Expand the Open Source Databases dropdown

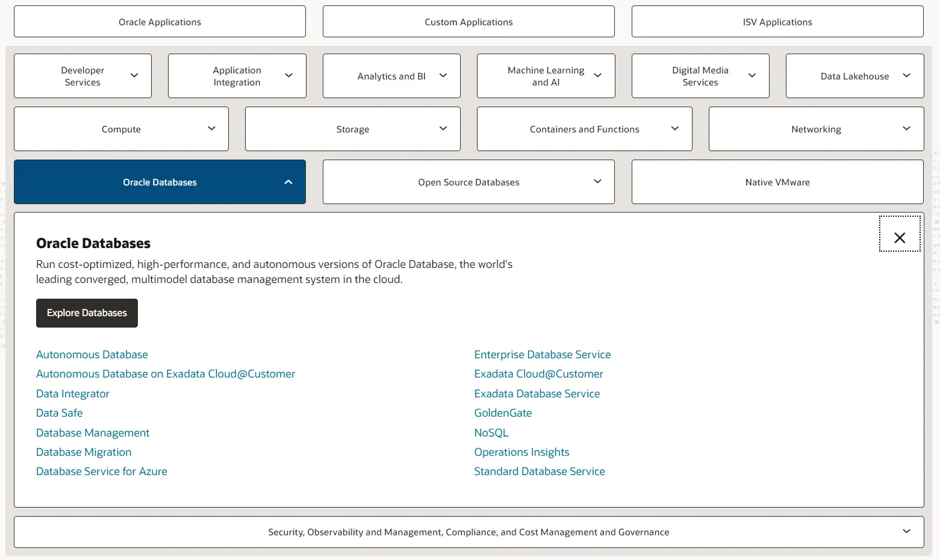(468, 182)
